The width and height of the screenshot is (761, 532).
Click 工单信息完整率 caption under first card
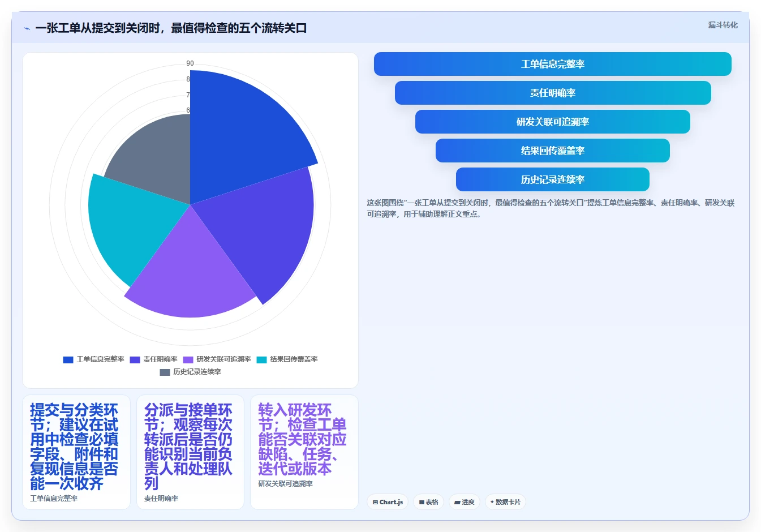click(x=54, y=499)
